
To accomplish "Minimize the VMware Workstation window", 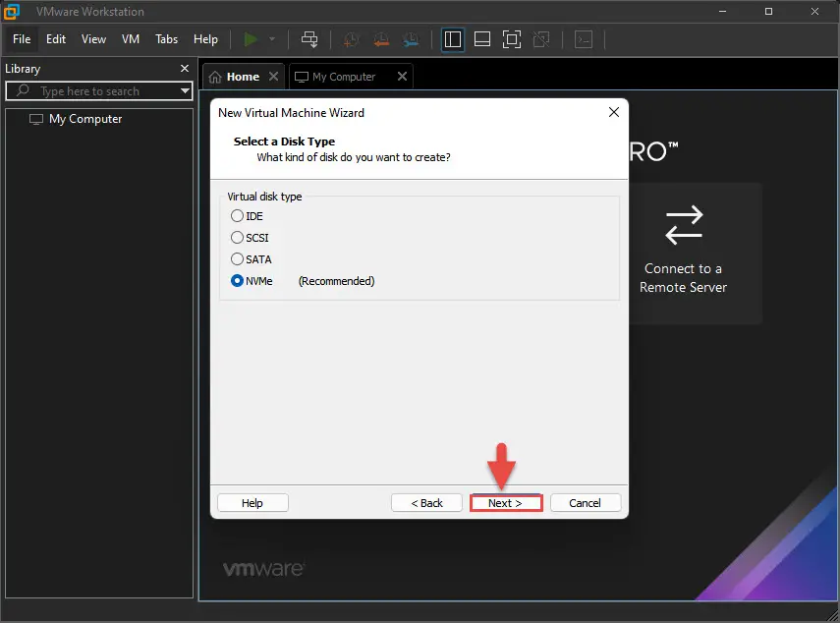I will click(x=723, y=11).
